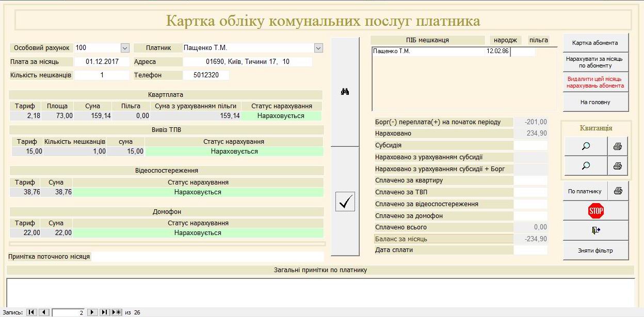Click Нараховано value 234,90

(530, 134)
